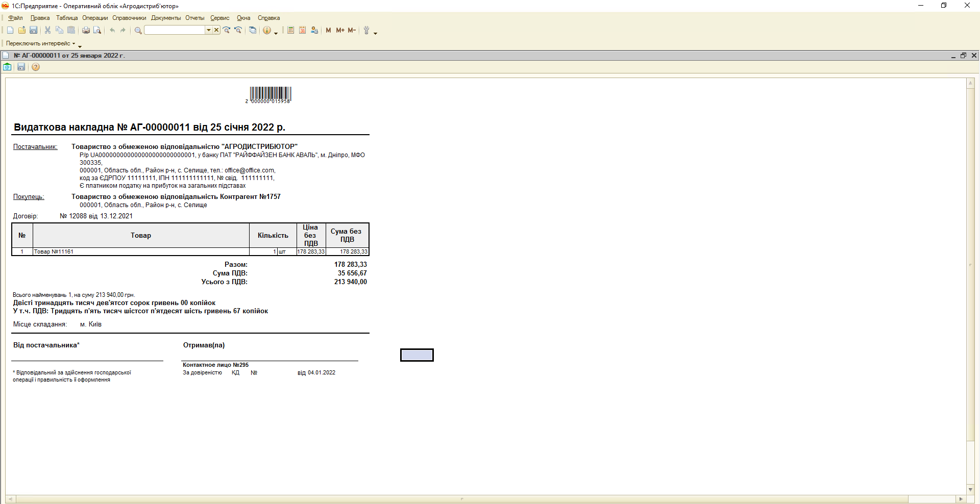Open the Документы menu
This screenshot has height=504, width=980.
pyautogui.click(x=166, y=18)
